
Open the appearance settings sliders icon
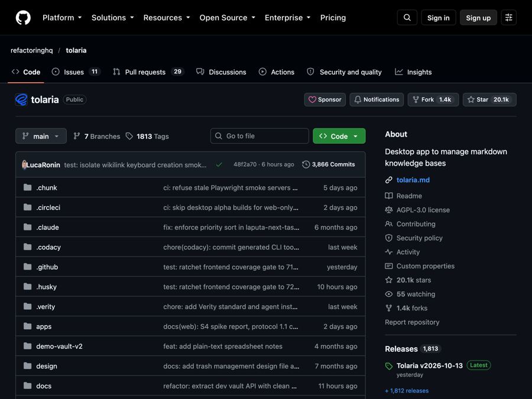(x=508, y=18)
